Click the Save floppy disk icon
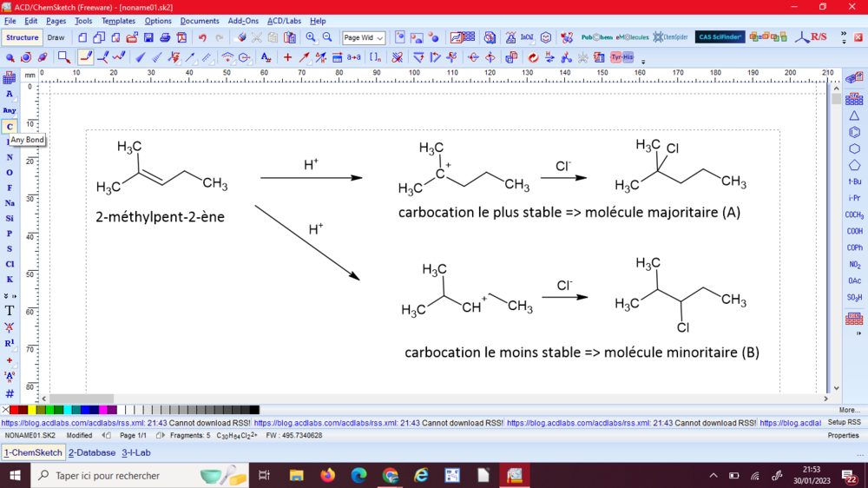Screen dimensions: 868x488 148,38
